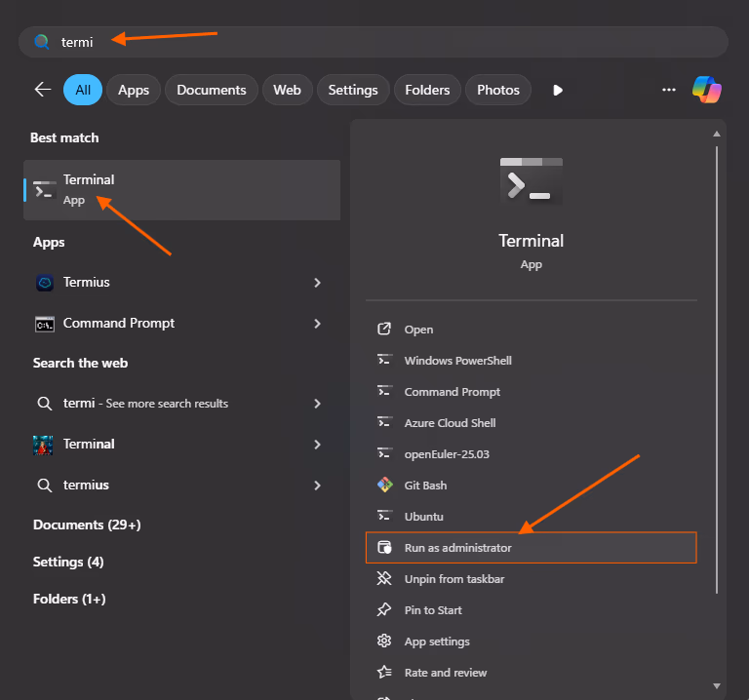Click the Termius app icon
749x700 pixels.
click(x=45, y=283)
